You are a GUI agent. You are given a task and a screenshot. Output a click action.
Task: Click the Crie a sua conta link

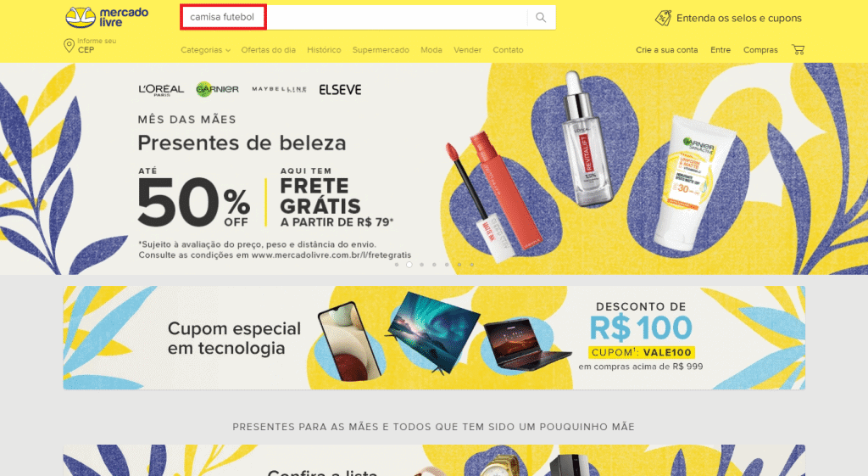pos(666,50)
